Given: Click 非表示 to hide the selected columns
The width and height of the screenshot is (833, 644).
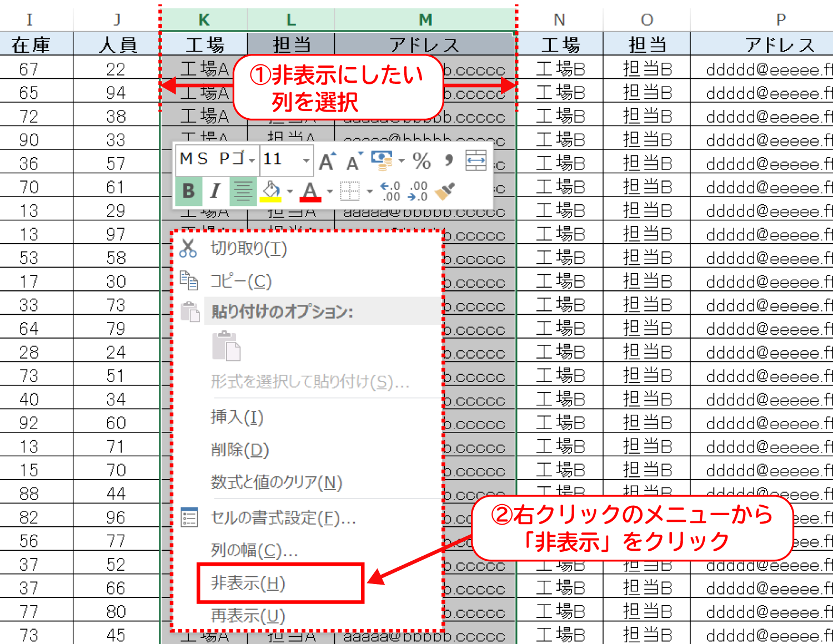Looking at the screenshot, I should pyautogui.click(x=248, y=583).
